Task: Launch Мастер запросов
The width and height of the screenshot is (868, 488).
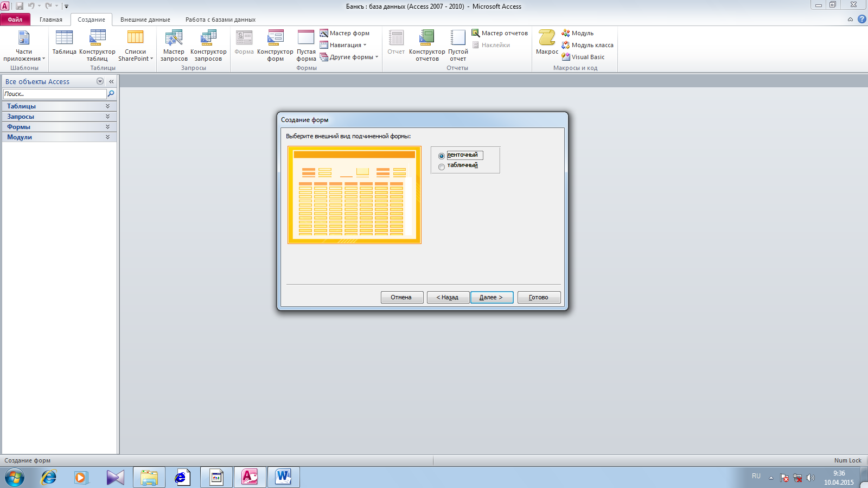Action: pyautogui.click(x=174, y=46)
